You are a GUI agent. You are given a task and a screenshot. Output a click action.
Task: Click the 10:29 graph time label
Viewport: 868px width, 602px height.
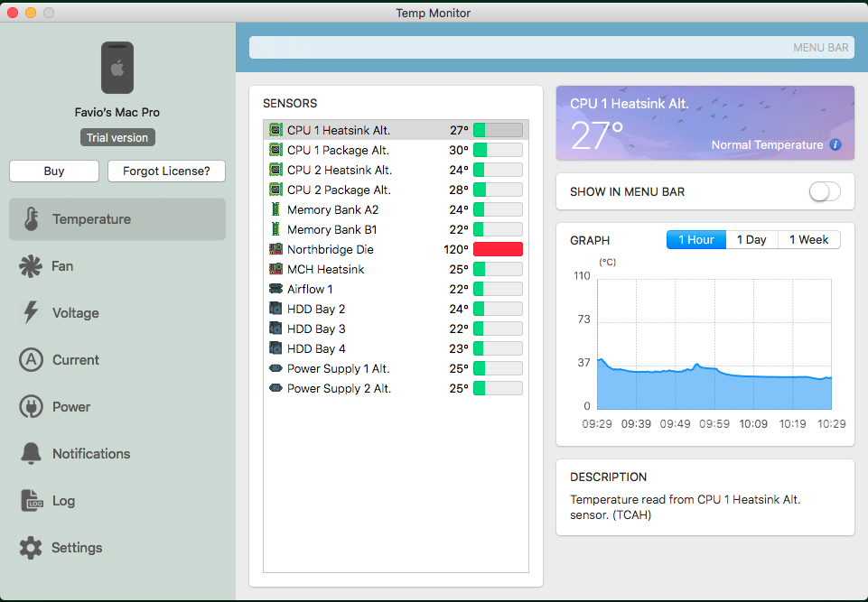832,424
